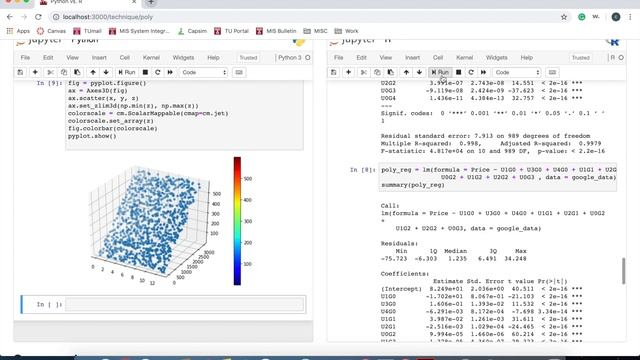Cut selected cells in the Python notebook

click(x=50, y=72)
